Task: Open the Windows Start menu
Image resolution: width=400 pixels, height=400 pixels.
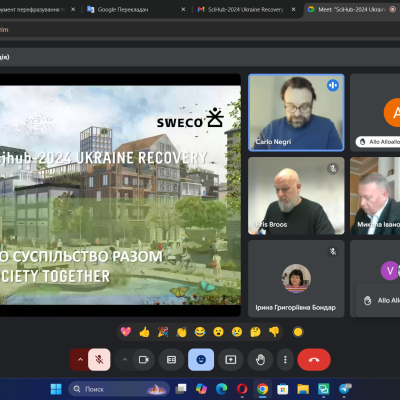Action: click(x=56, y=389)
